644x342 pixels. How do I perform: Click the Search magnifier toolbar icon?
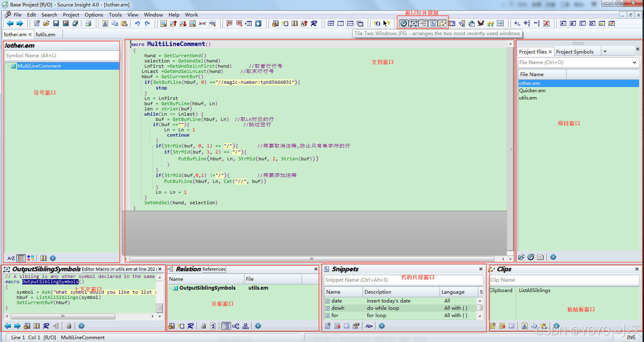pyautogui.click(x=163, y=23)
